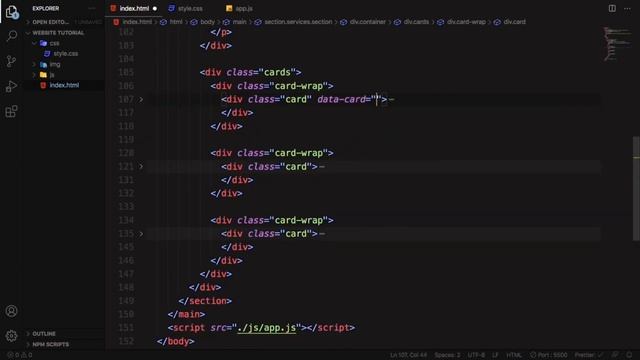Image resolution: width=640 pixels, height=360 pixels.
Task: Expand the img folder
Action: 55,64
